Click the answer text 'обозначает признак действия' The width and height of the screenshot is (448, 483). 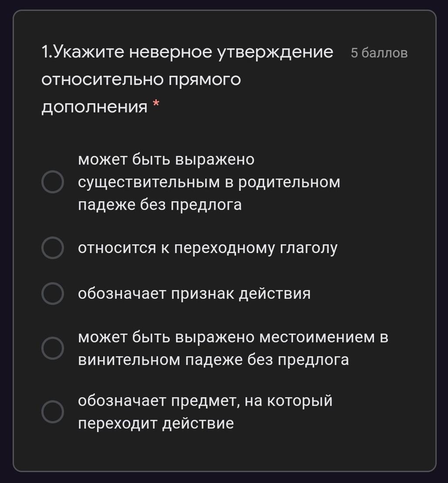194,293
